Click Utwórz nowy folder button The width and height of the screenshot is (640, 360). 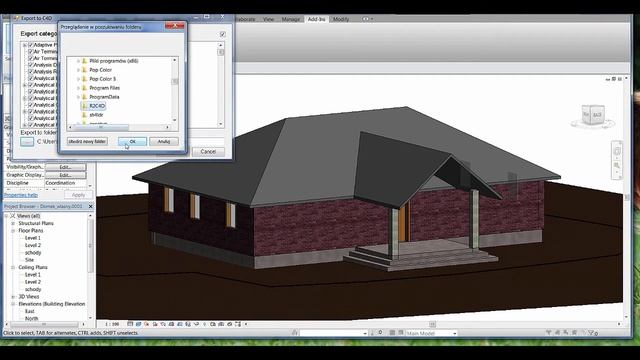(87, 141)
